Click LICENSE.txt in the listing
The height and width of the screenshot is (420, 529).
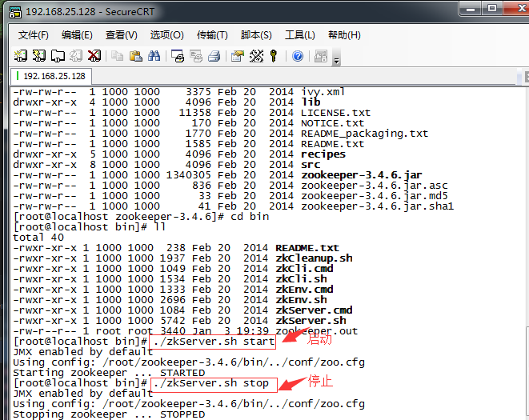point(335,112)
